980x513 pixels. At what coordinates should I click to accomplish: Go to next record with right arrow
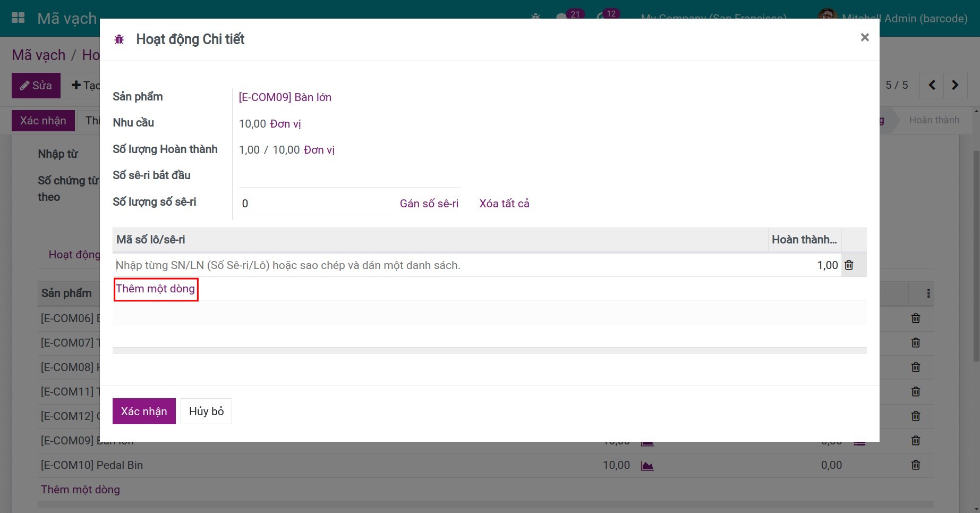(955, 86)
